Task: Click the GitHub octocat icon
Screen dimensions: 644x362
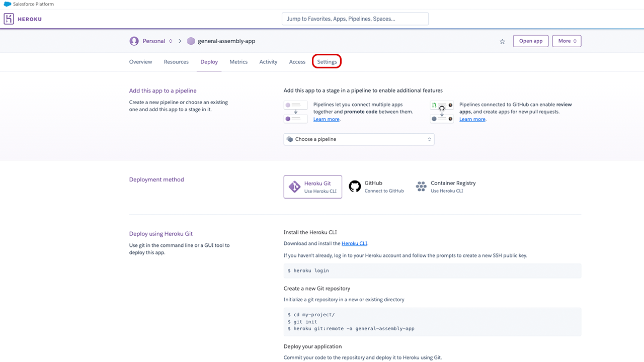Action: 355,187
